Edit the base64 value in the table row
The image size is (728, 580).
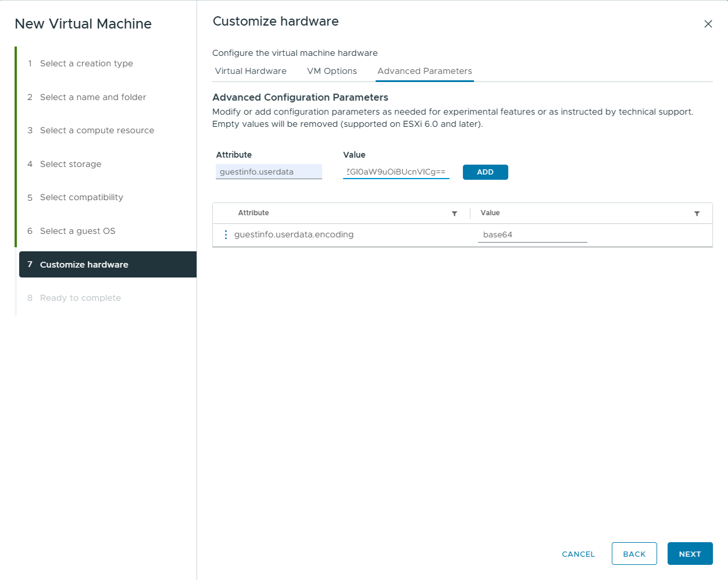coord(532,234)
